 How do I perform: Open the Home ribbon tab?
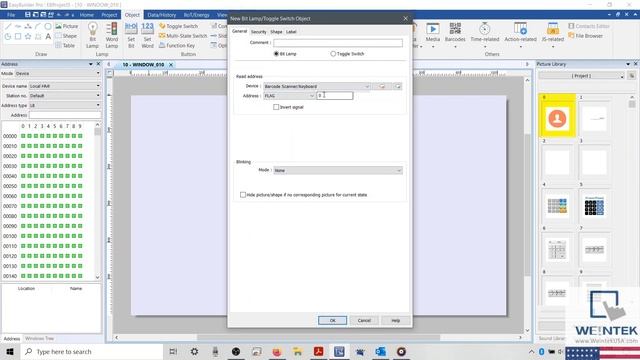[87, 15]
